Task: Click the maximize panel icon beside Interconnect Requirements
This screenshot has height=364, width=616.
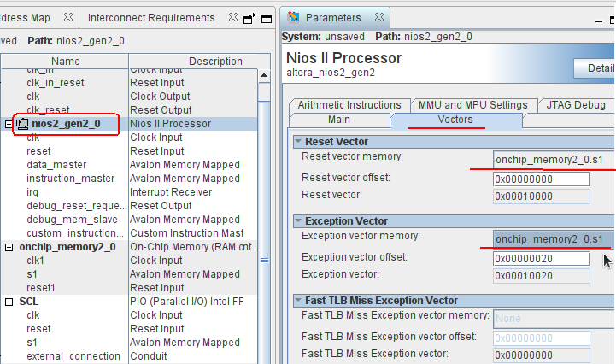Action: pos(267,19)
